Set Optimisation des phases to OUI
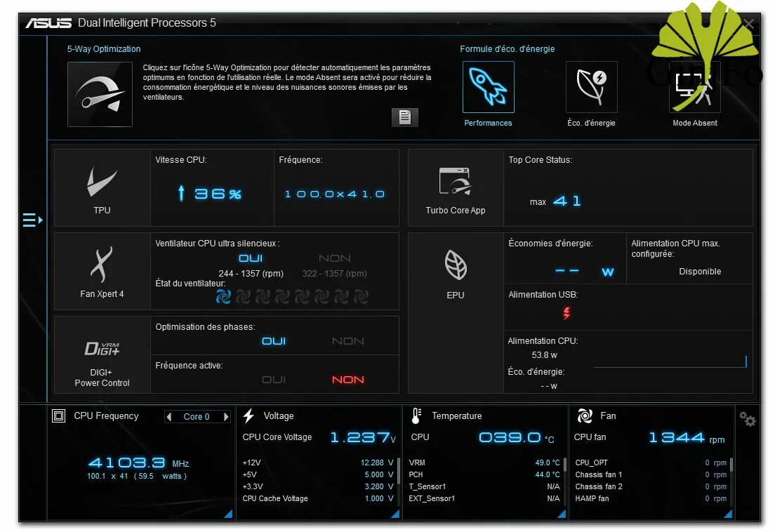Viewport: 775px width, 532px height. coord(274,341)
